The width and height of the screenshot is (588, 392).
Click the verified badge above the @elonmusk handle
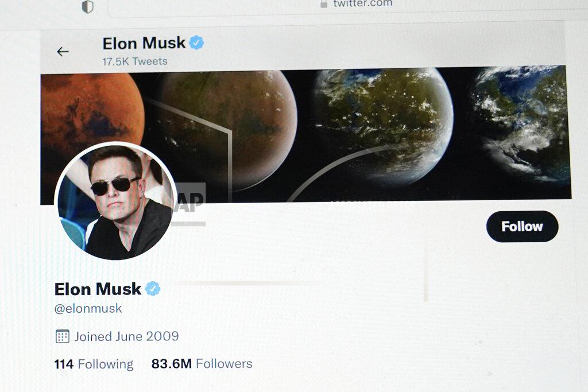click(x=153, y=289)
